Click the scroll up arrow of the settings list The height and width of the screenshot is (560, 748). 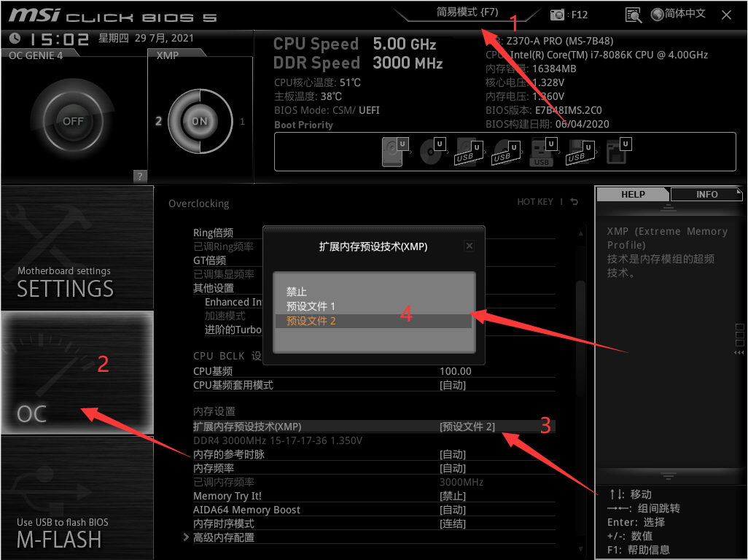pyautogui.click(x=580, y=233)
